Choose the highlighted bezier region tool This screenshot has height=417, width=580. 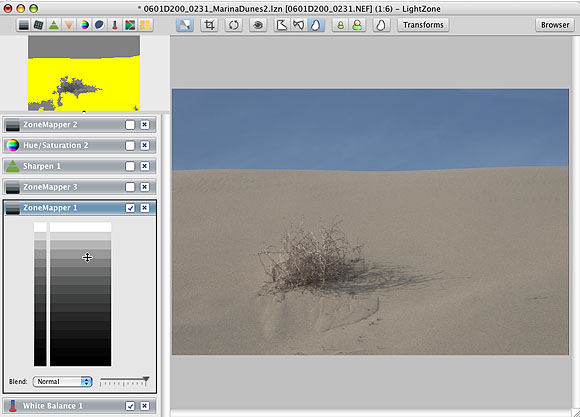click(x=316, y=25)
